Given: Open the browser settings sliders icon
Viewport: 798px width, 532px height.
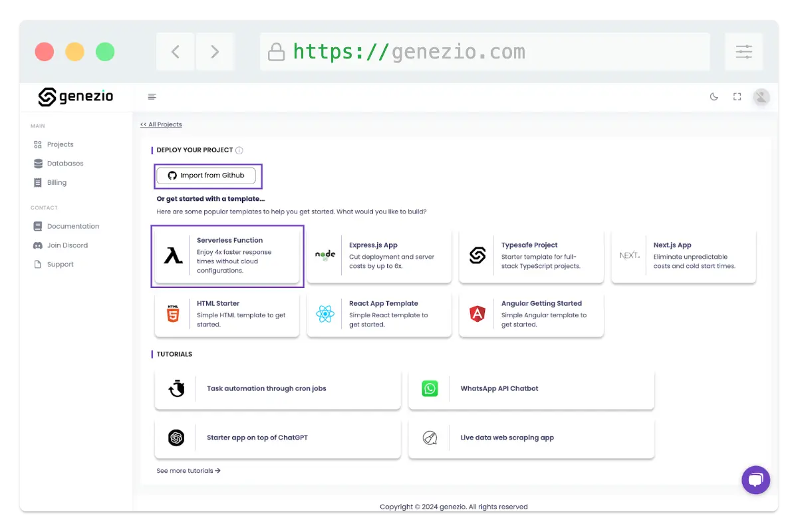Looking at the screenshot, I should (x=744, y=52).
